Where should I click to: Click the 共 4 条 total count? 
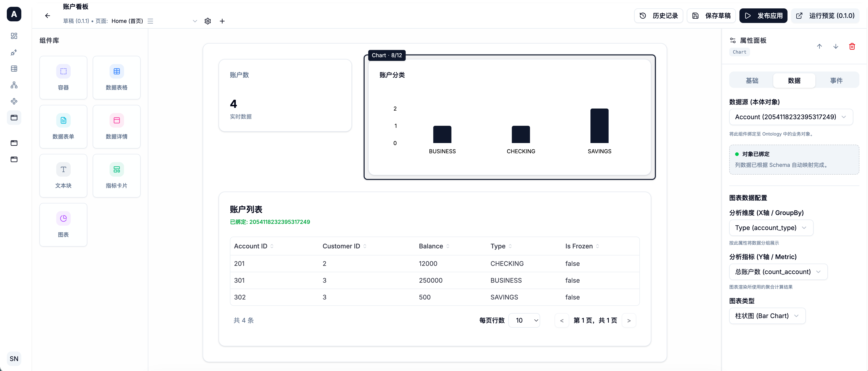(x=244, y=320)
